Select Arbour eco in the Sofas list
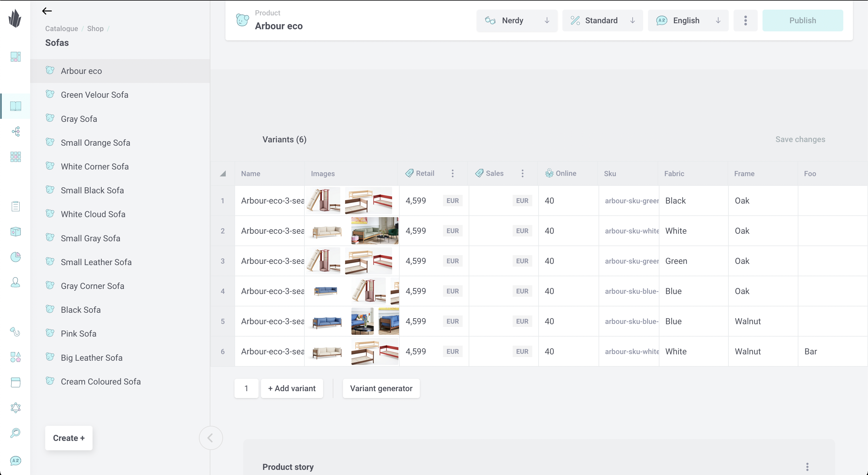Screen dimensions: 868x475 click(x=120, y=71)
